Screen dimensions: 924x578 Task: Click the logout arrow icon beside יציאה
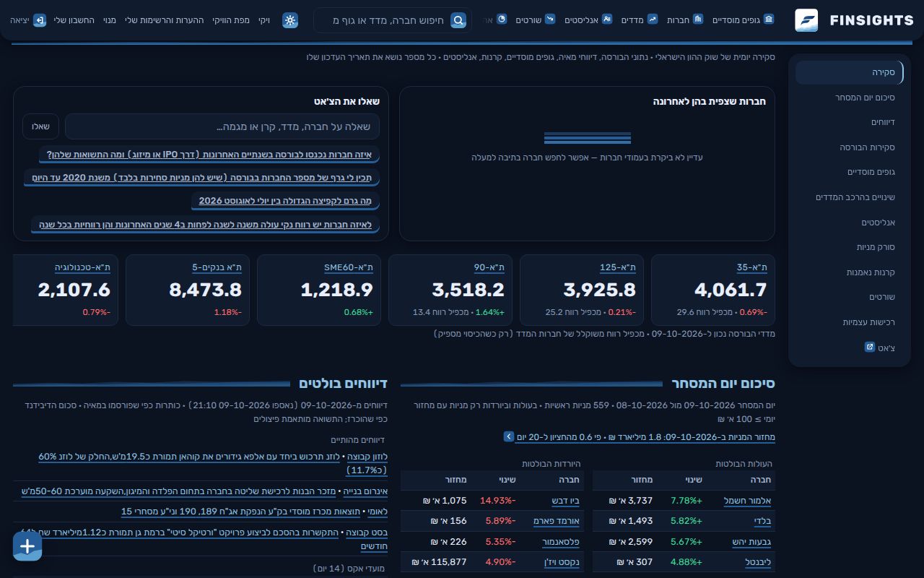(40, 20)
